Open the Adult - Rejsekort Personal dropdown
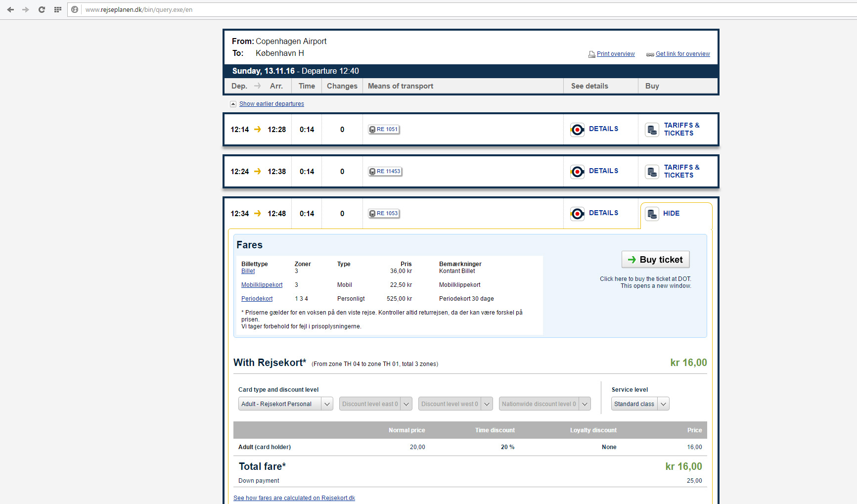This screenshot has width=857, height=504. 285,404
